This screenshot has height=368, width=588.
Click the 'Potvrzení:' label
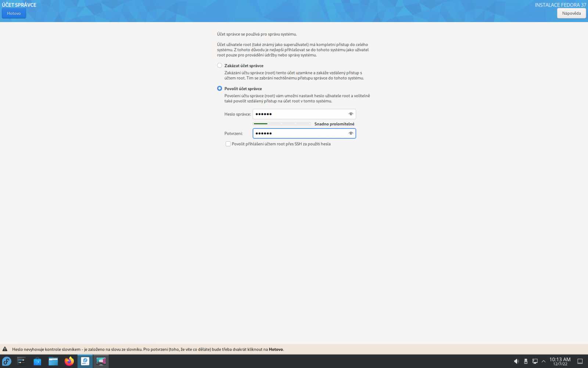pos(234,133)
